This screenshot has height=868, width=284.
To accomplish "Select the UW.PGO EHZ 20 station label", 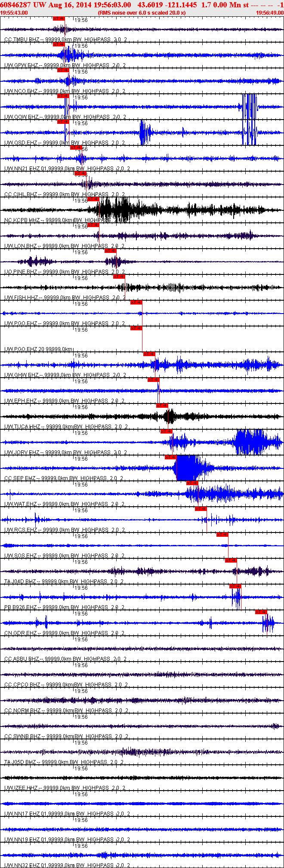I will [39, 349].
